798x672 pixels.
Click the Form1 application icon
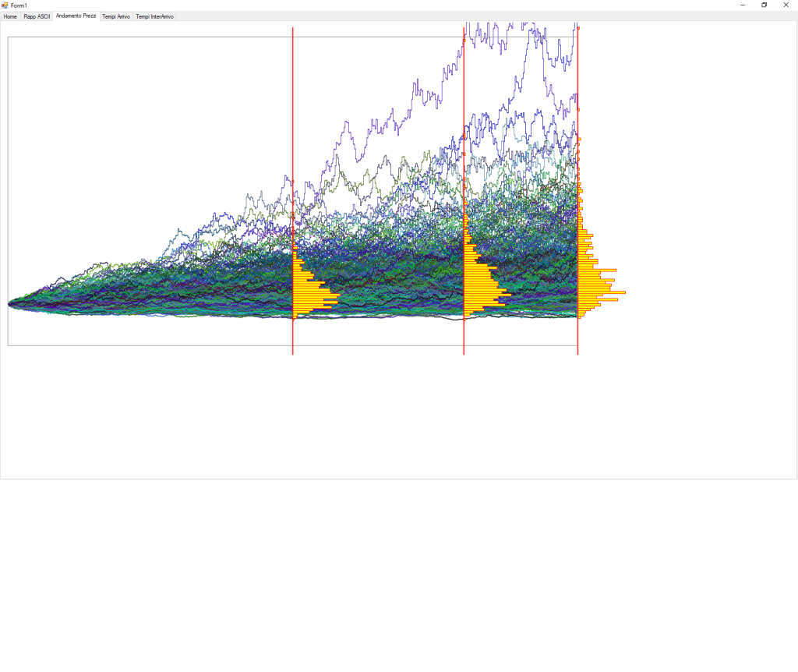[5, 5]
